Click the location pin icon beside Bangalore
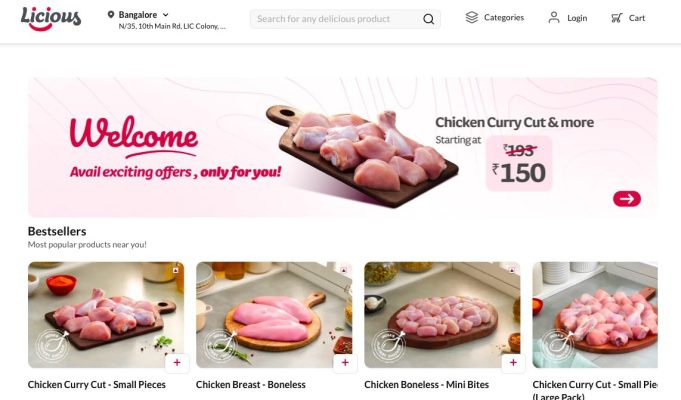The width and height of the screenshot is (681, 400). click(x=111, y=15)
